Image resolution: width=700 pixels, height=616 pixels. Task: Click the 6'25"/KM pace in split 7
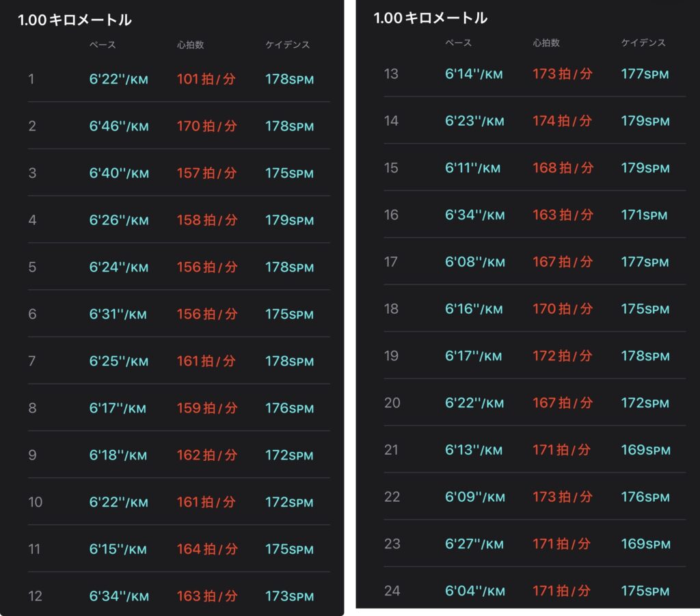[x=118, y=361]
